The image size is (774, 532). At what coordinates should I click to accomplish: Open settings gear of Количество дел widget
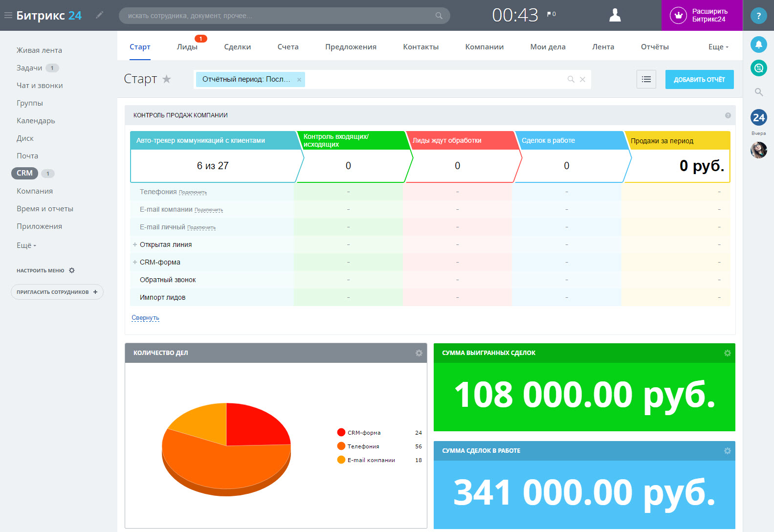tap(419, 353)
